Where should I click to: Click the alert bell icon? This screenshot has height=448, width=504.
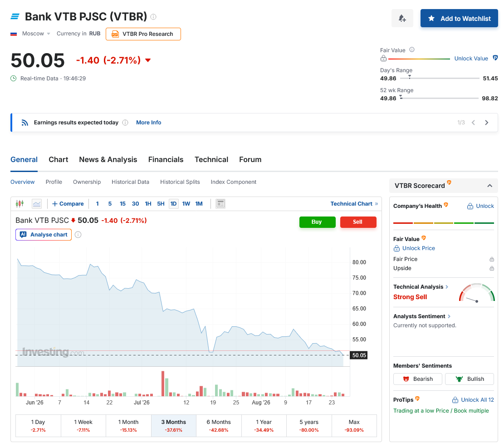(402, 18)
